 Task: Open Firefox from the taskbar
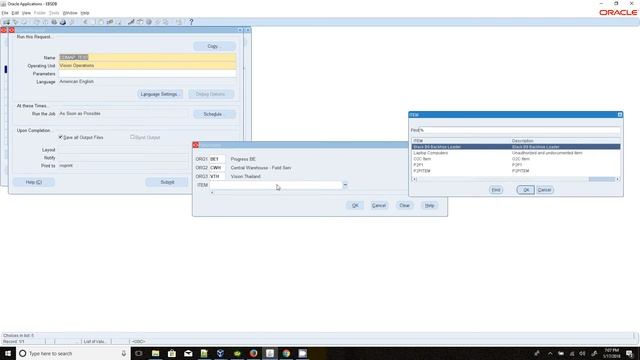[253, 353]
